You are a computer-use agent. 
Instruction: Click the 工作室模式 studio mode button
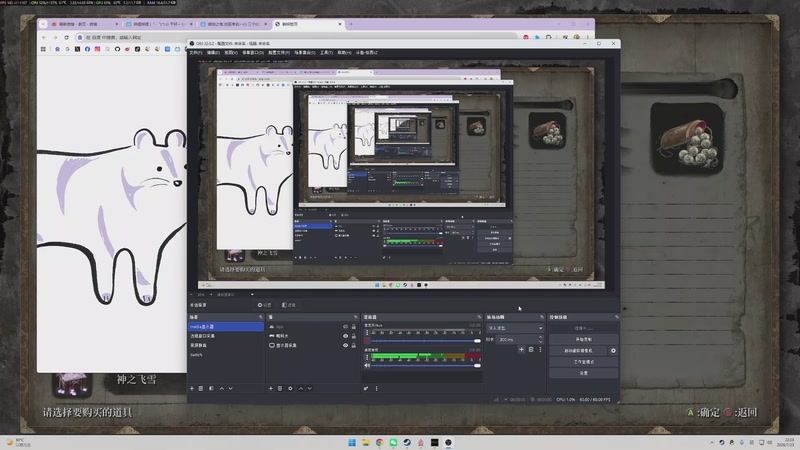(x=584, y=362)
